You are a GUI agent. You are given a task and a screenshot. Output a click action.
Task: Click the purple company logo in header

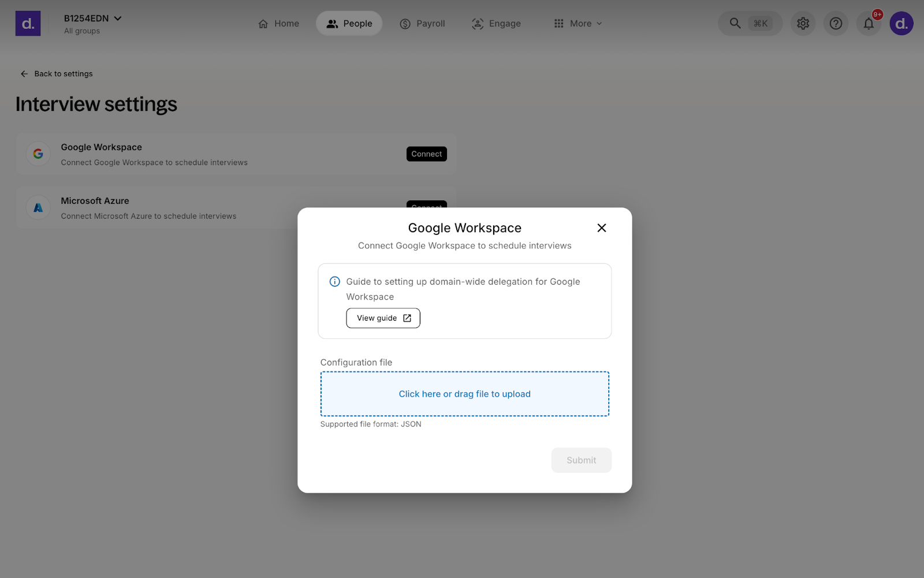coord(28,24)
